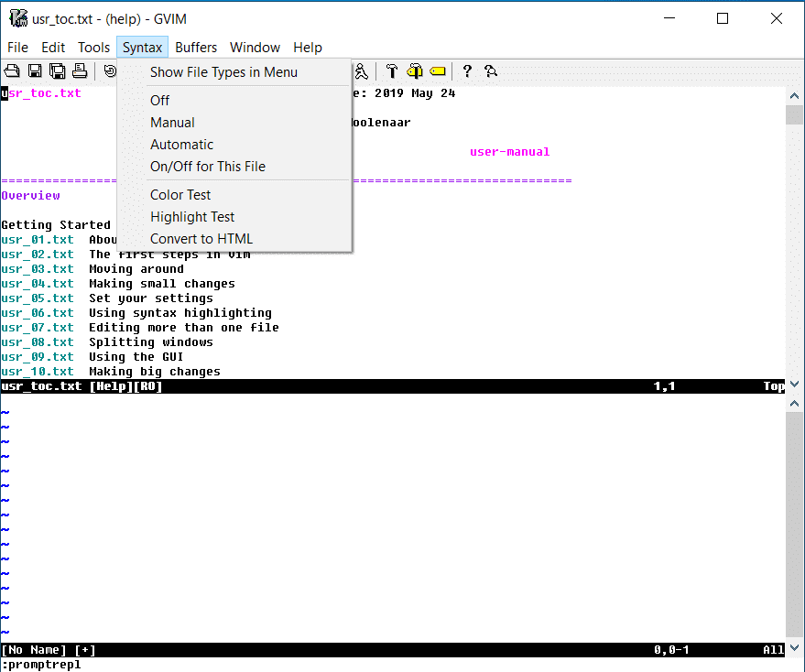
Task: Follow the usr_08.txt help link
Action: point(38,342)
